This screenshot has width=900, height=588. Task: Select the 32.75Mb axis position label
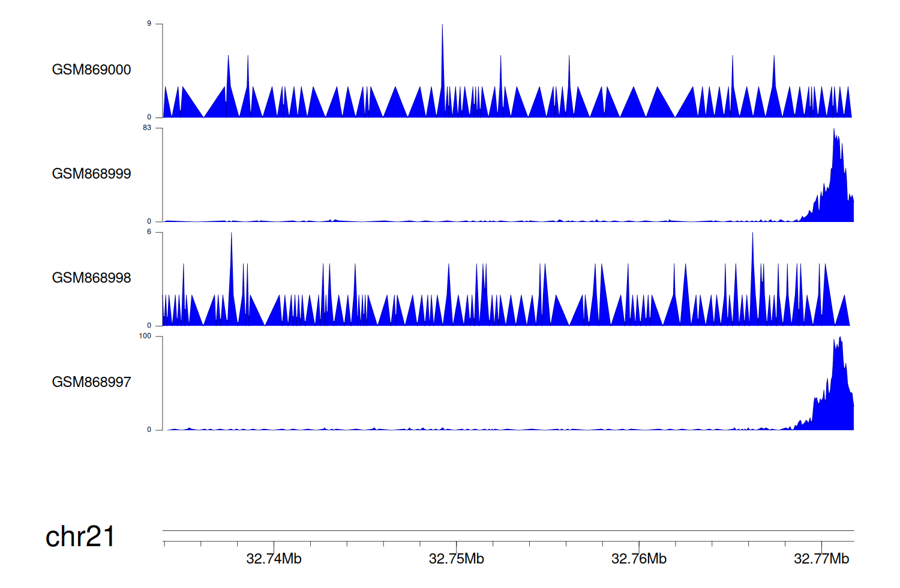tap(456, 559)
